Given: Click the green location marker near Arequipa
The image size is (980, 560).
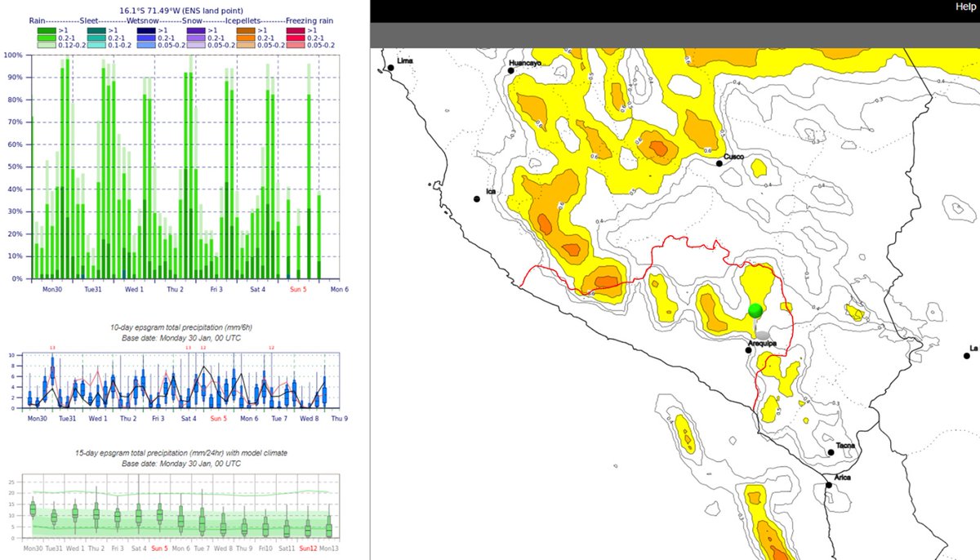Looking at the screenshot, I should [x=756, y=311].
